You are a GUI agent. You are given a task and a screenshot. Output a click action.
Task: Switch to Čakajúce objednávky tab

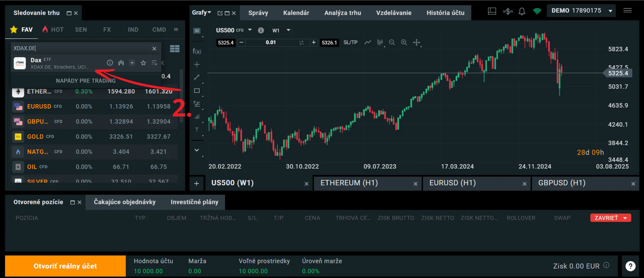pyautogui.click(x=125, y=202)
